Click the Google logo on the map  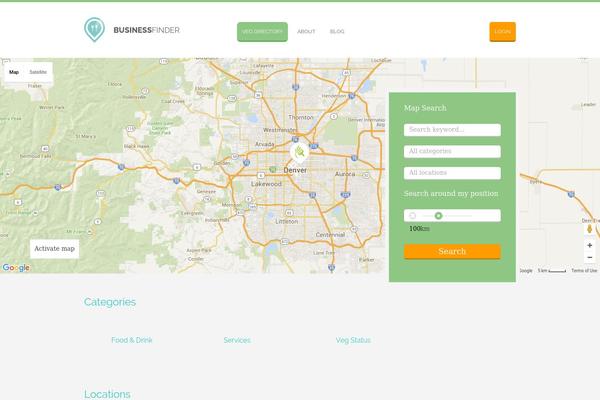16,268
